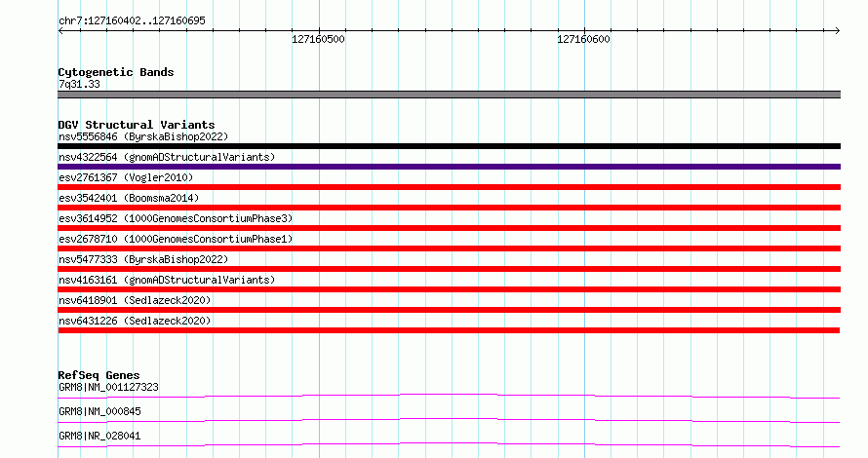Click the left arrow of the ruler
This screenshot has width=868, height=458.
(x=60, y=31)
